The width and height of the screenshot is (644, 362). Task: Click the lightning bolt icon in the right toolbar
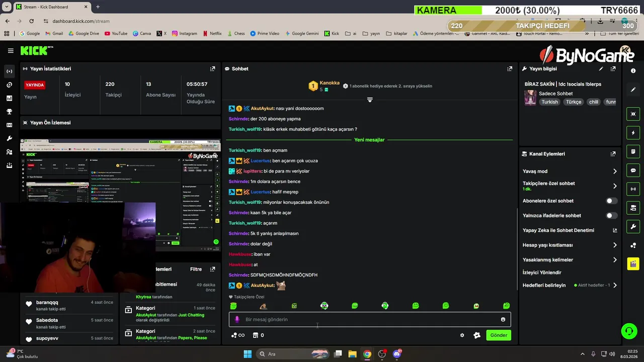click(633, 133)
